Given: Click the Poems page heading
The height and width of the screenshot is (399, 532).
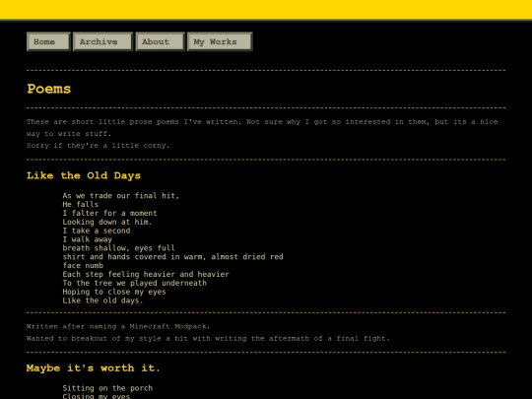Looking at the screenshot, I should (x=49, y=89).
